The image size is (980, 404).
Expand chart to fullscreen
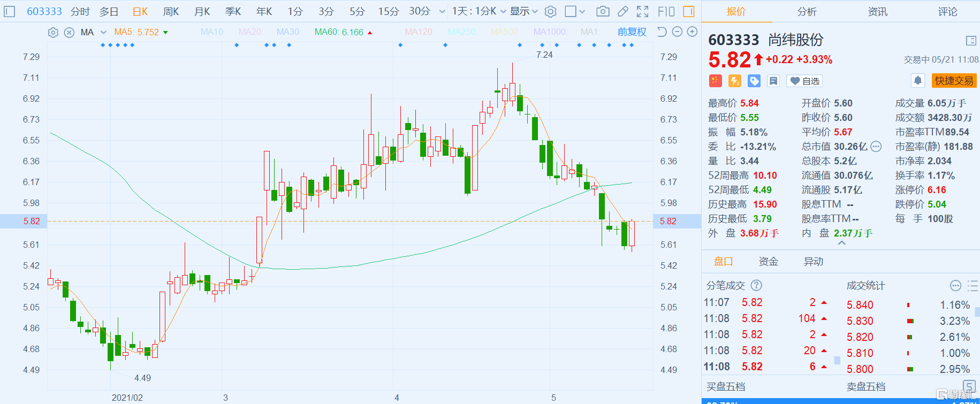[643, 11]
